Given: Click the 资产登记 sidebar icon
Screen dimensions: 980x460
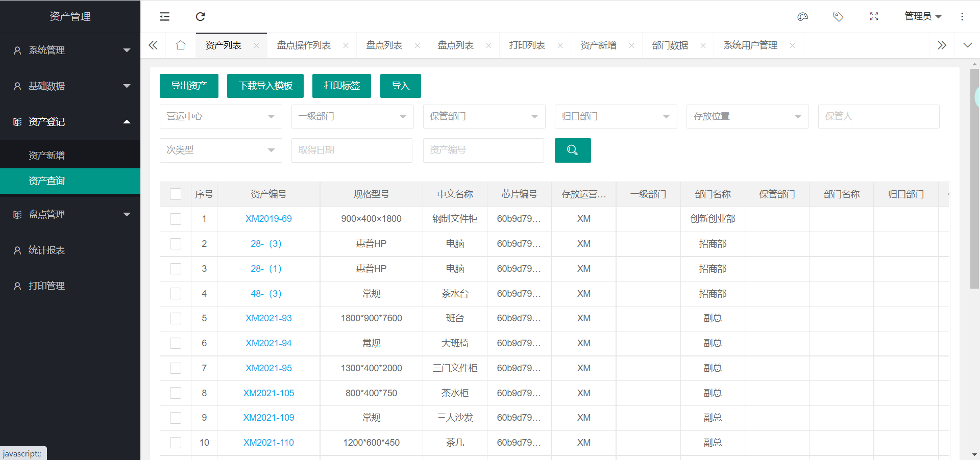Looking at the screenshot, I should [17, 122].
